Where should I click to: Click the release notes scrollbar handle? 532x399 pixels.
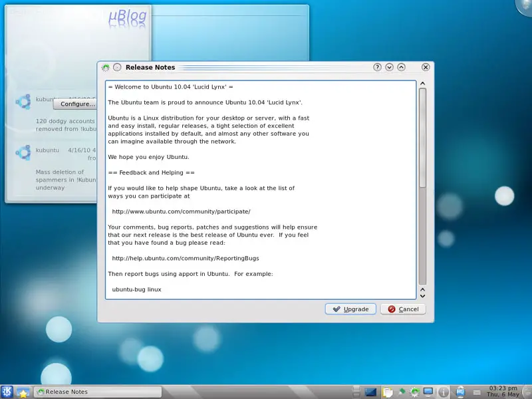[x=422, y=138]
